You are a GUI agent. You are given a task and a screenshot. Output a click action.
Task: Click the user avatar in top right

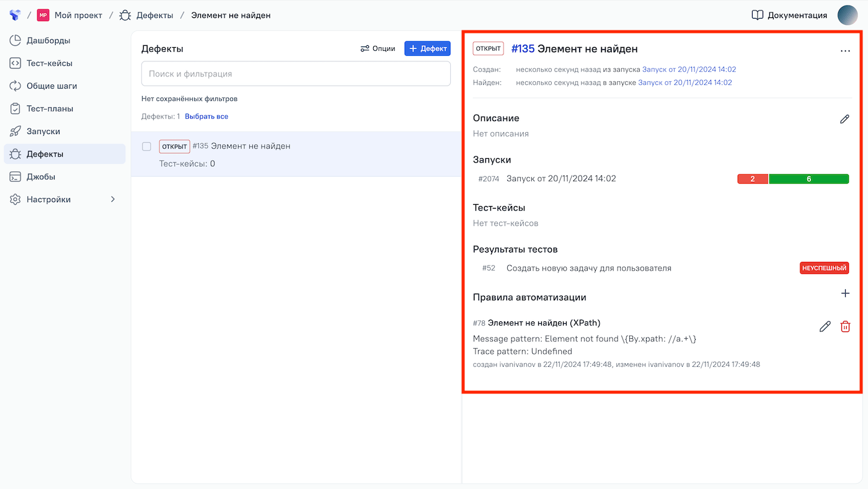848,15
